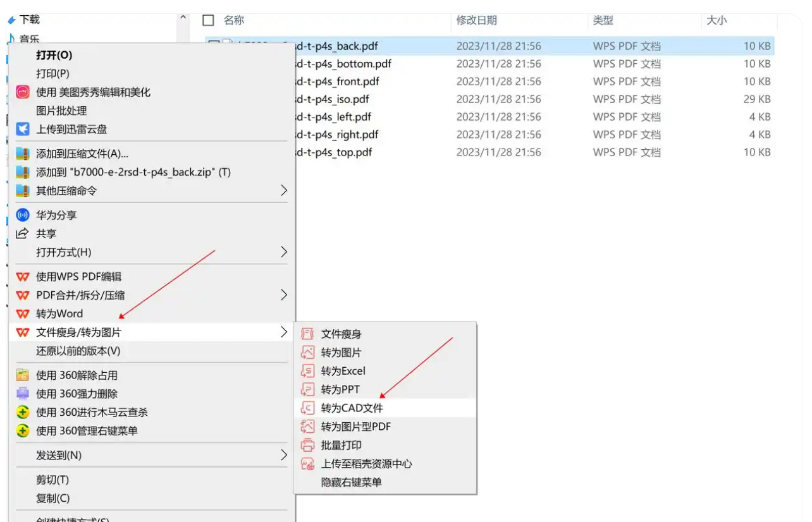The width and height of the screenshot is (812, 522).
Task: Sort files by 大小 column header
Action: point(717,20)
